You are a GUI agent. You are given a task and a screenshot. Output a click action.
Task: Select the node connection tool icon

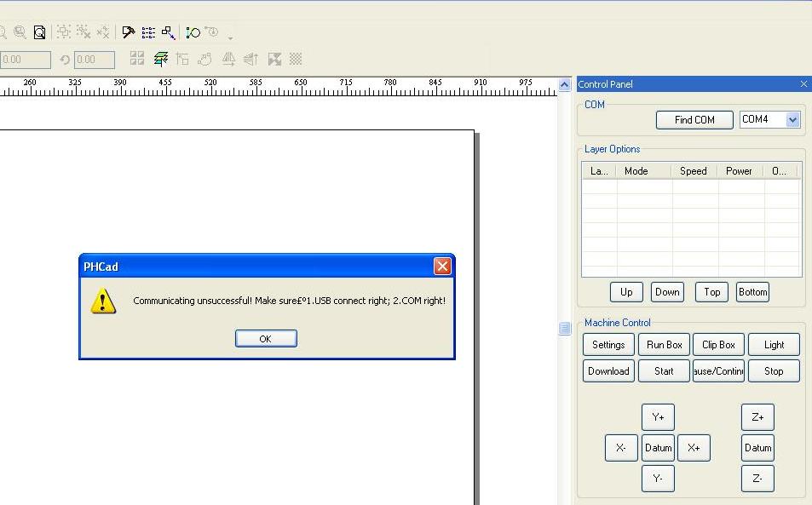click(x=169, y=32)
